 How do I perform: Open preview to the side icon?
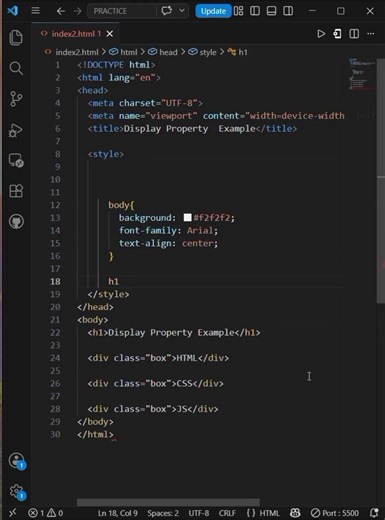tap(337, 34)
